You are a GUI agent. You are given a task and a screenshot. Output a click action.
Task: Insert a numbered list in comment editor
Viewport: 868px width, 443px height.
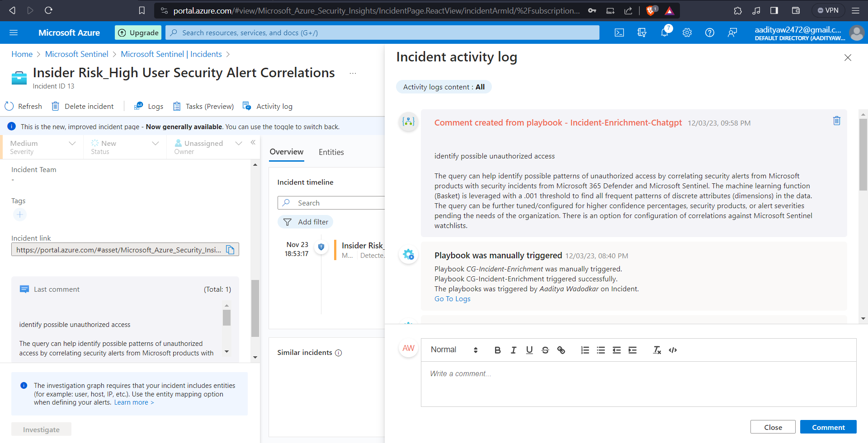click(x=585, y=350)
